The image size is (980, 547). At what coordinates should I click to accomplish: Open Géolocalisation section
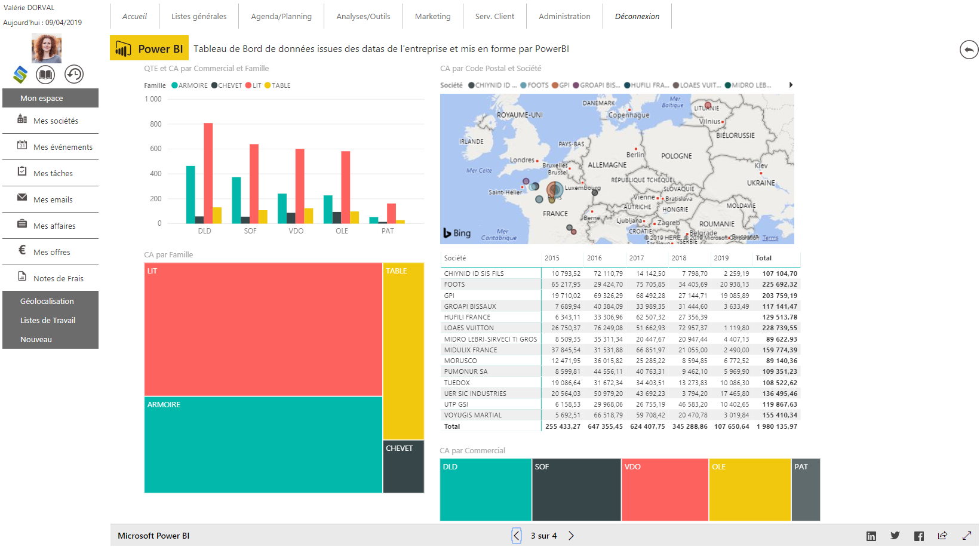coord(50,301)
